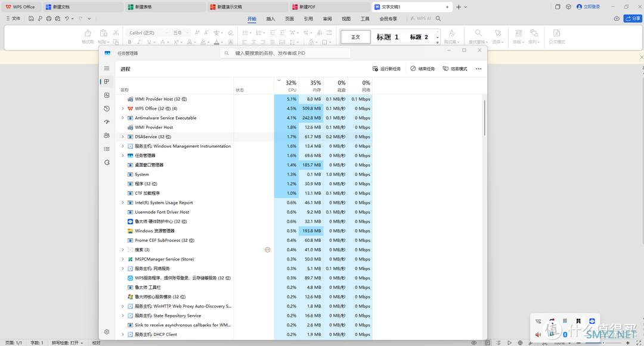Image resolution: width=644 pixels, height=346 pixels.
Task: Switch to 页面 ribbon tab
Action: pyautogui.click(x=290, y=19)
